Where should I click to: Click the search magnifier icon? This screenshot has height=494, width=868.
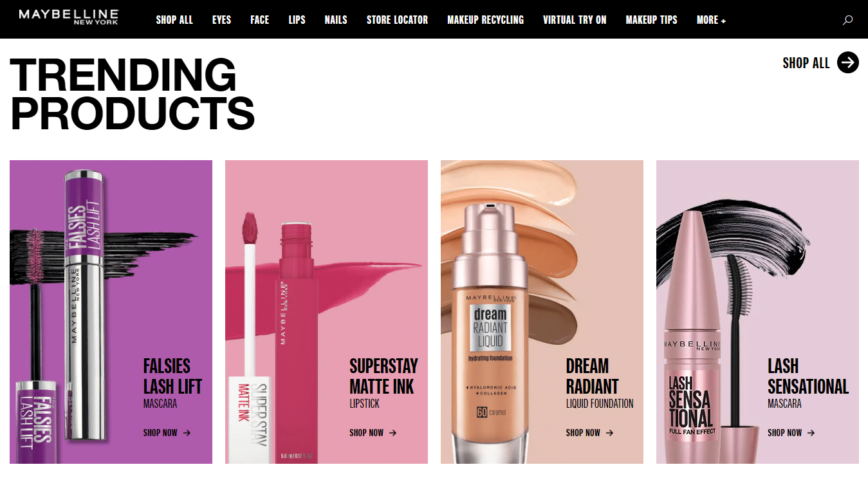click(x=847, y=20)
